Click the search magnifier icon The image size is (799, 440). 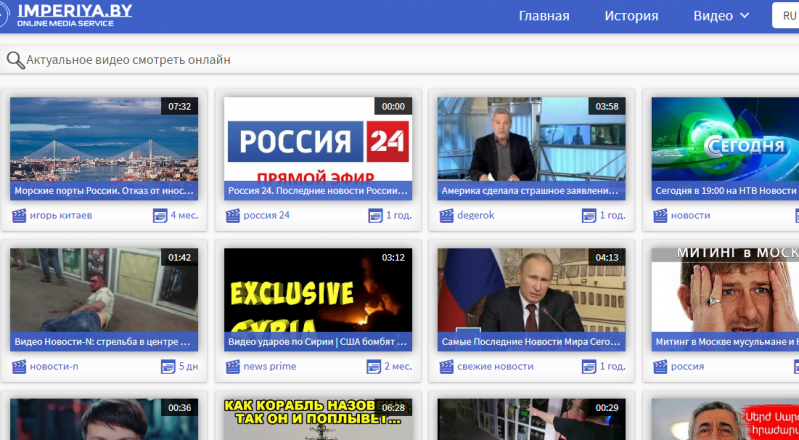15,60
